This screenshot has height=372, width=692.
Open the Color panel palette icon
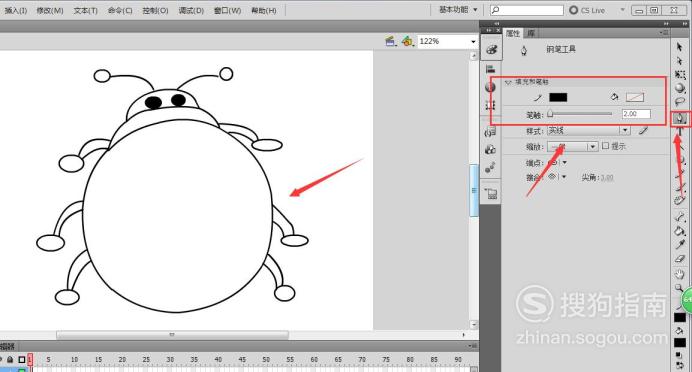(491, 49)
